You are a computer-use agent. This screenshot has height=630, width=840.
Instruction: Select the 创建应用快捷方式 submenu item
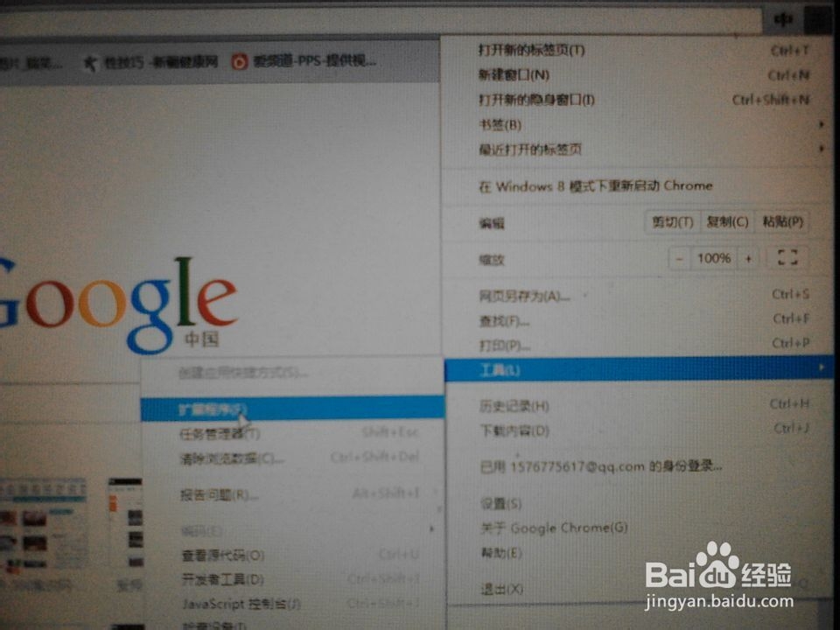pos(292,373)
